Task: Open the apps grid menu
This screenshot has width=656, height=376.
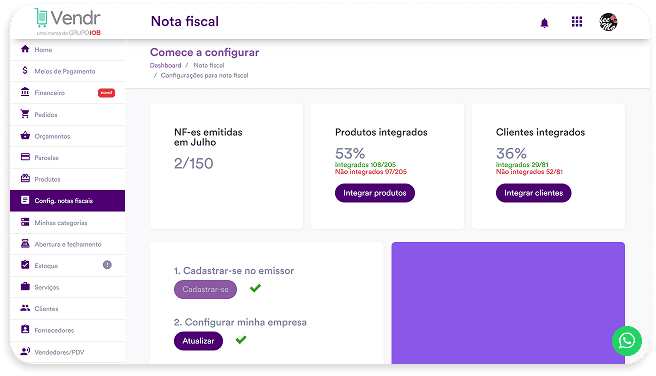Action: [577, 21]
